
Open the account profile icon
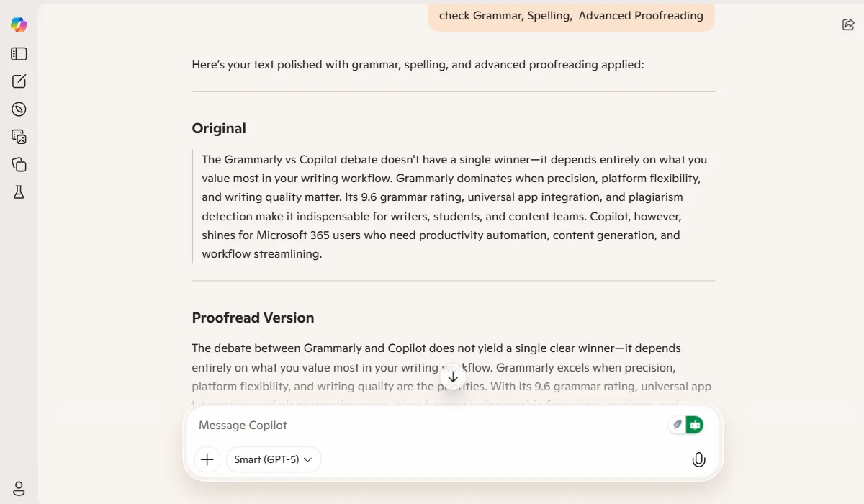click(x=19, y=488)
